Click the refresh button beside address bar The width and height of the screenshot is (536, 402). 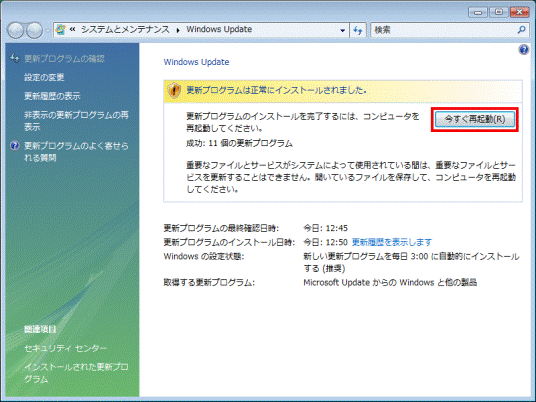[x=358, y=30]
